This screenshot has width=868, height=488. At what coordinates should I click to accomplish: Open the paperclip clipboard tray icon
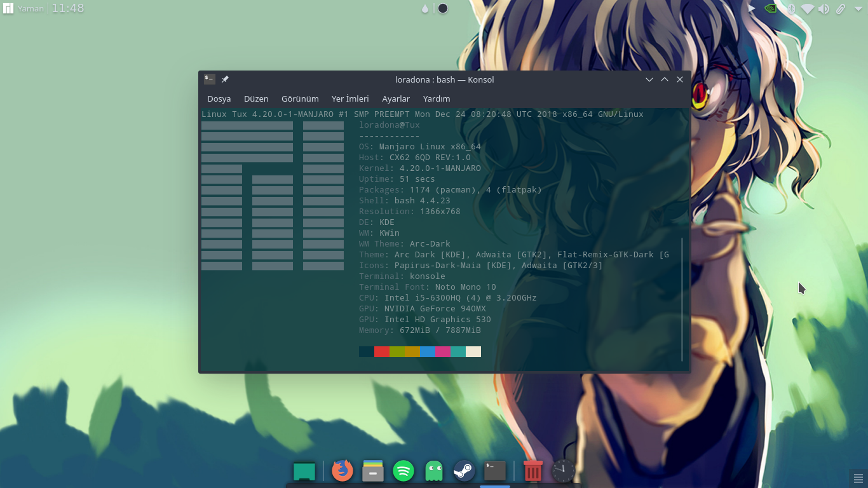tap(841, 9)
